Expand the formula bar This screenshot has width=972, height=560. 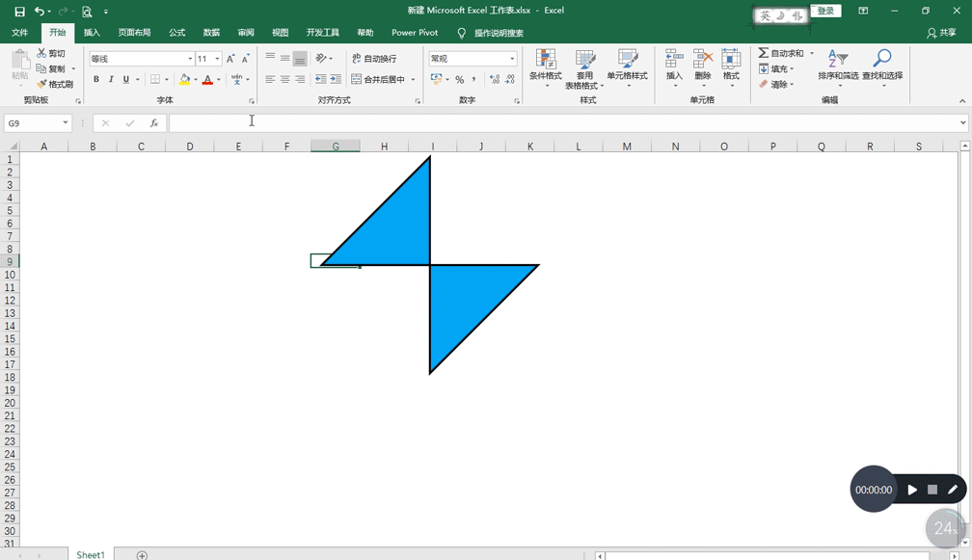point(962,122)
